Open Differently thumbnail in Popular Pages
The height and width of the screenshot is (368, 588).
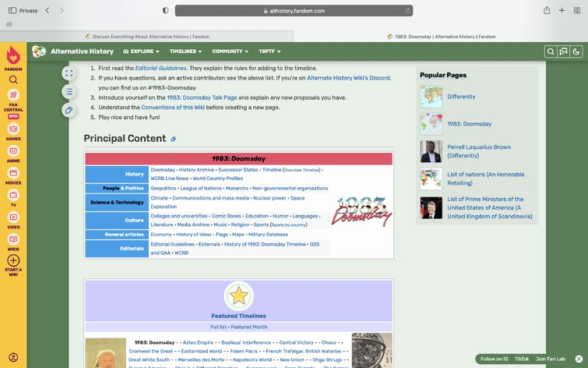pyautogui.click(x=431, y=97)
